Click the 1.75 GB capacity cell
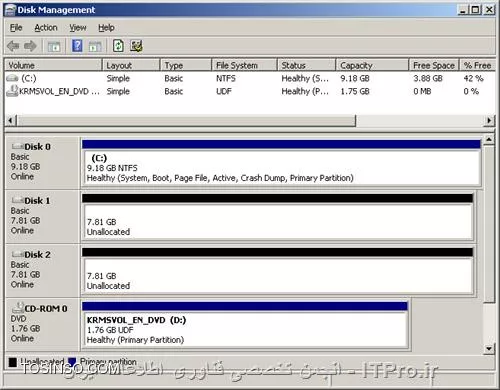The image size is (500, 390). point(355,91)
